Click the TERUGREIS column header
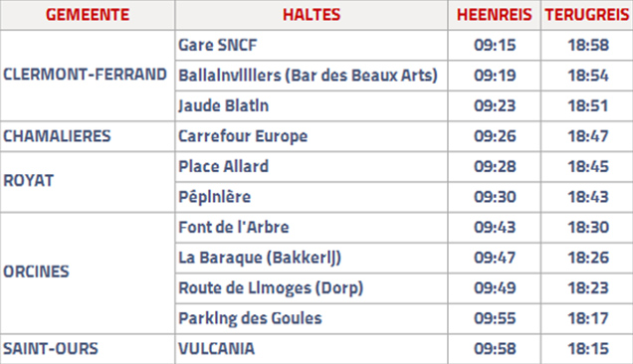 [x=587, y=15]
